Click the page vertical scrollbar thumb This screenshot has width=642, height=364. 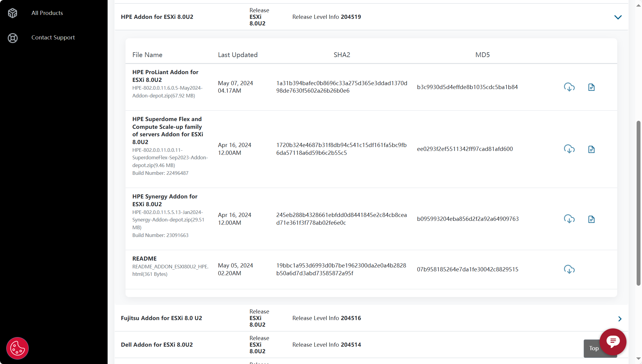(x=638, y=203)
